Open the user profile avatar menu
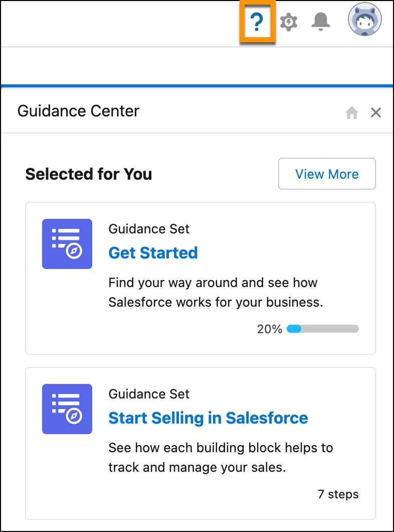Screen dimensions: 394x532 point(365,20)
